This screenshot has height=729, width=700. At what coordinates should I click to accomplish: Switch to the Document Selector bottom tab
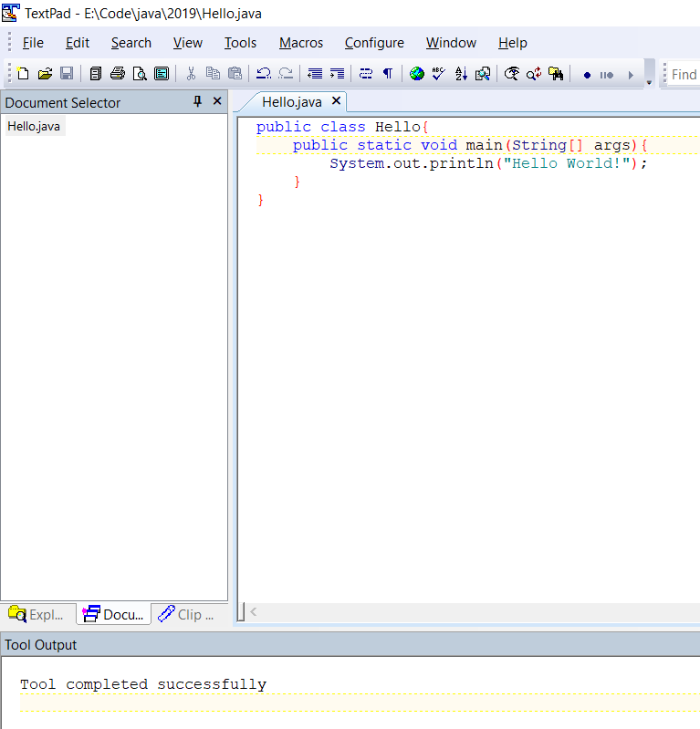coord(113,615)
